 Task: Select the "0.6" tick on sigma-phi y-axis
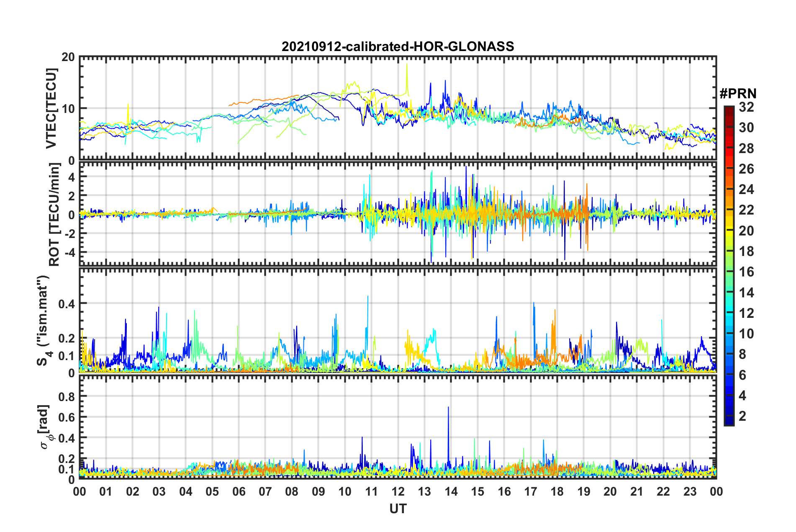[x=67, y=417]
